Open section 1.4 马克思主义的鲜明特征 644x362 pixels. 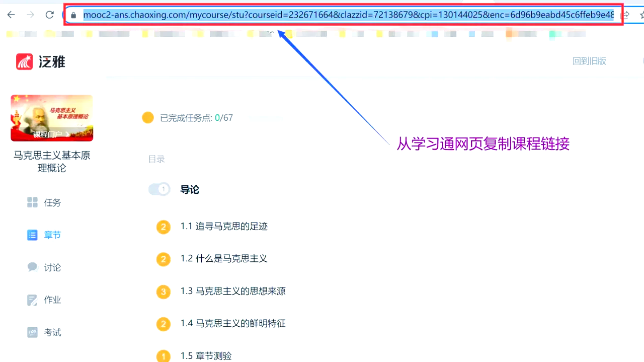pyautogui.click(x=233, y=323)
